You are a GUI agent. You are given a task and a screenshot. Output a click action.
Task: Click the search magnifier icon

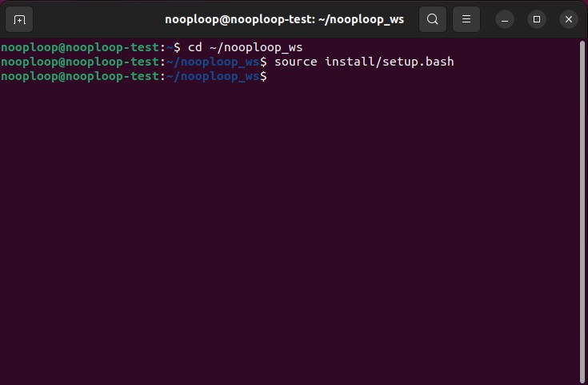click(x=433, y=19)
